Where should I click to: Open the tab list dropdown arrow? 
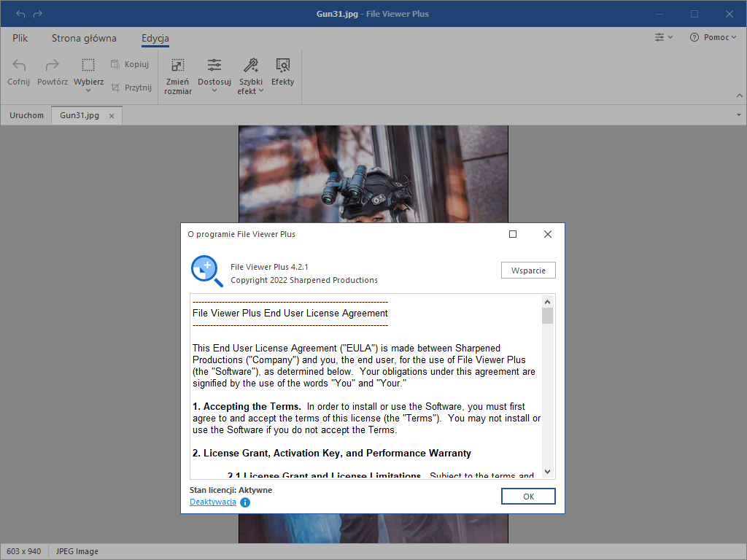click(739, 114)
